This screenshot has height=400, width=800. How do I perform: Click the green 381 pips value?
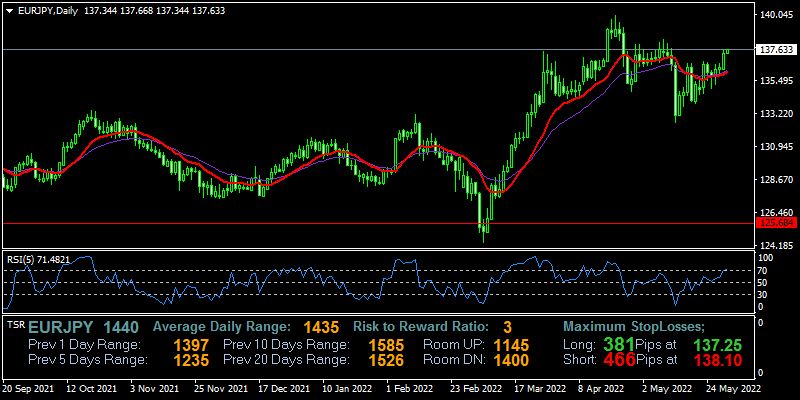(x=618, y=344)
